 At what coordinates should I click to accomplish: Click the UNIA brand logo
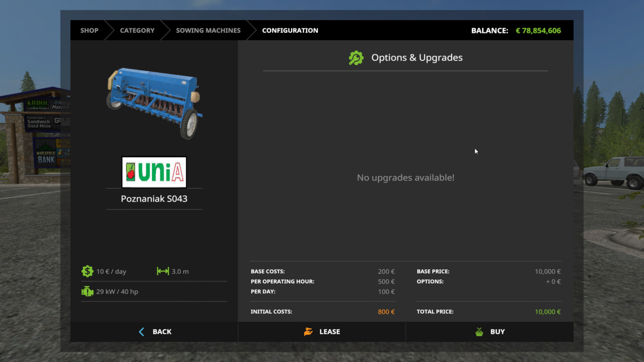point(154,172)
